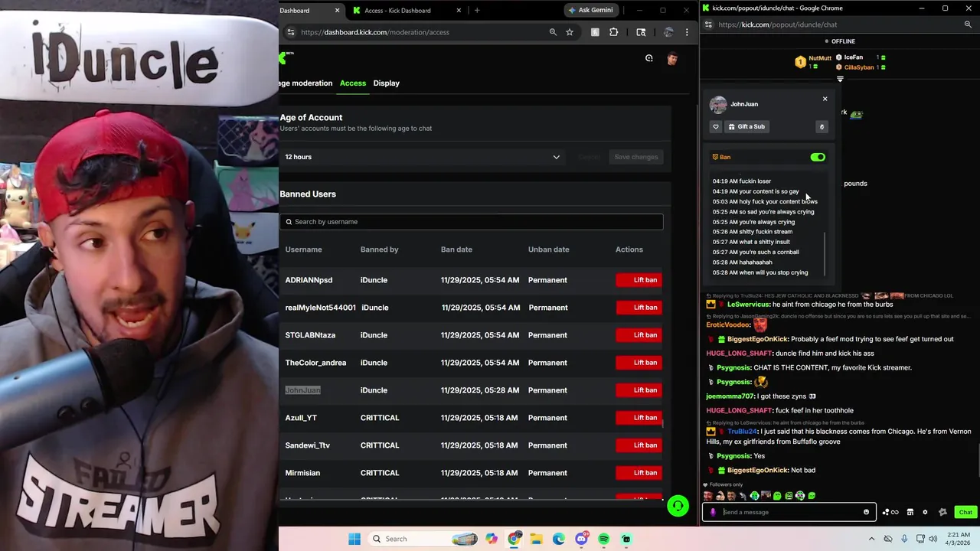The height and width of the screenshot is (551, 980).
Task: Lift ban for realMyleNot544001
Action: click(x=639, y=308)
